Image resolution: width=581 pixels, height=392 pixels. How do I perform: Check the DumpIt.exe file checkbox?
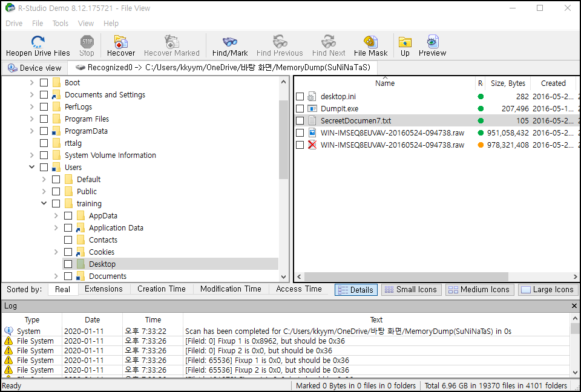300,108
